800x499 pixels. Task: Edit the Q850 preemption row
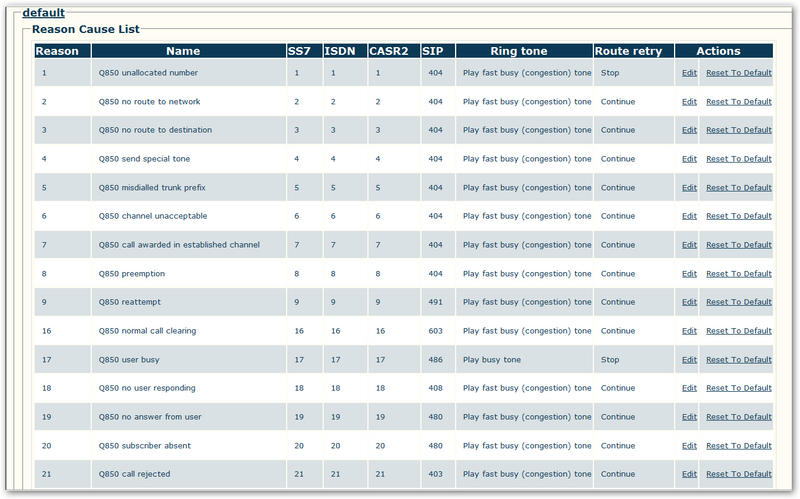(689, 274)
